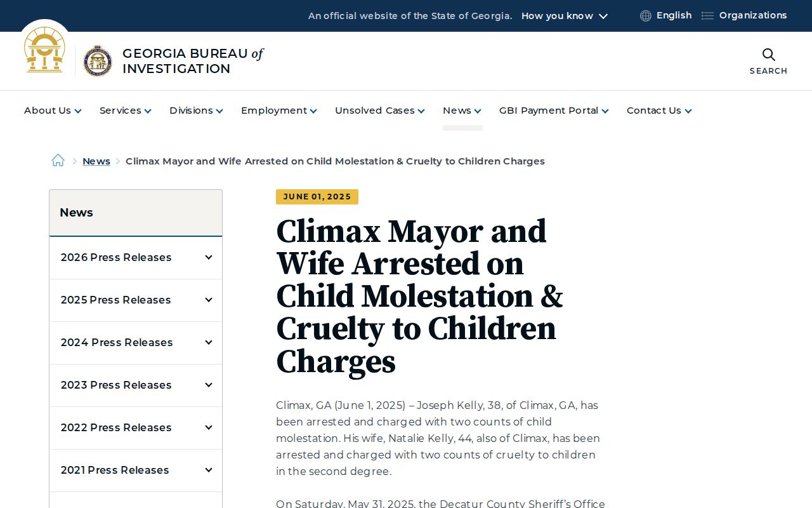Click the News breadcrumb link
The width and height of the screenshot is (812, 508).
(96, 161)
